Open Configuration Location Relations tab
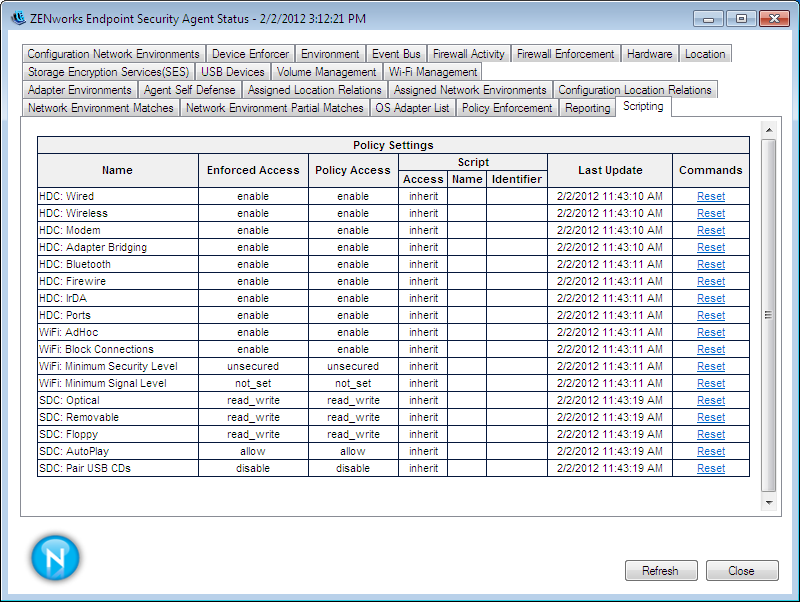Image resolution: width=800 pixels, height=602 pixels. (x=635, y=90)
